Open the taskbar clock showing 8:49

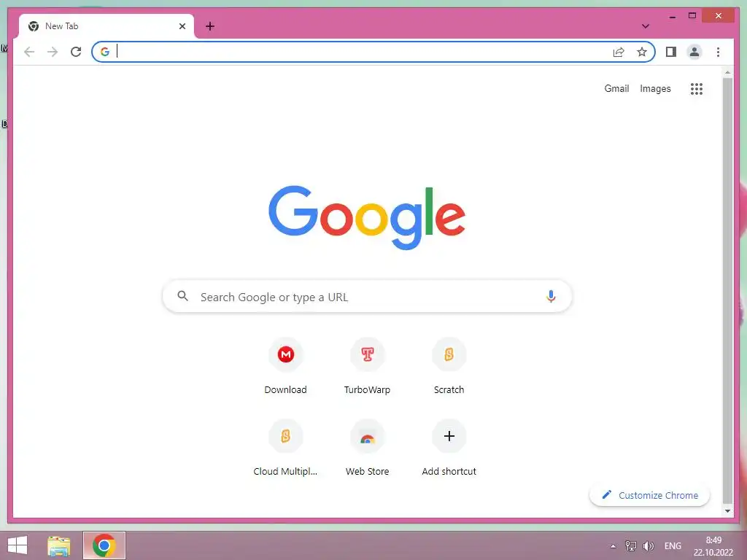[713, 546]
